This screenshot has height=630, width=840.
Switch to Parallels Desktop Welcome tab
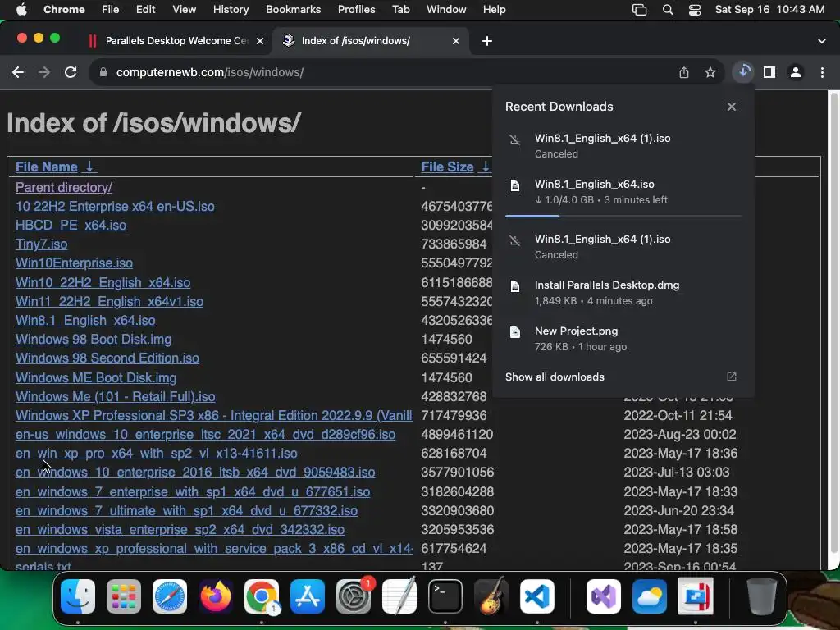176,41
